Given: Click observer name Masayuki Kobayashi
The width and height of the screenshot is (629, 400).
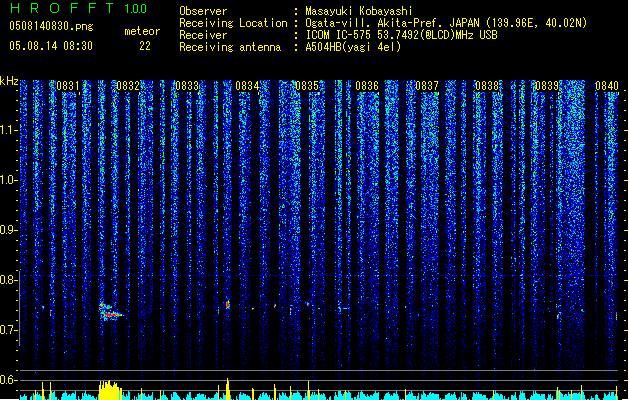Looking at the screenshot, I should coord(359,11).
